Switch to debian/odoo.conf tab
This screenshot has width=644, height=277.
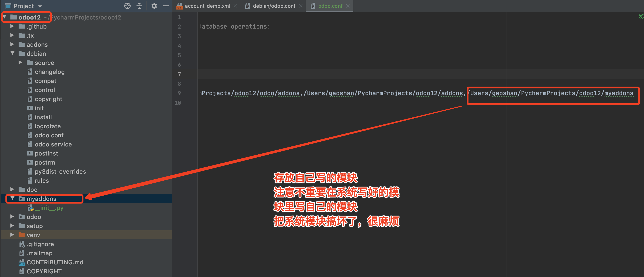point(274,6)
